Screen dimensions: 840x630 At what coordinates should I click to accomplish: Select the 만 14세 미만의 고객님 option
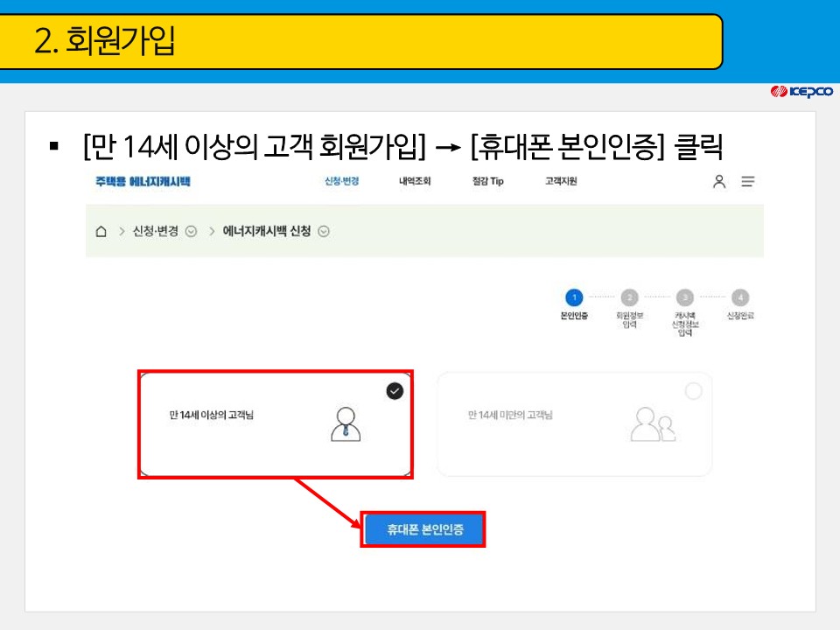click(575, 423)
